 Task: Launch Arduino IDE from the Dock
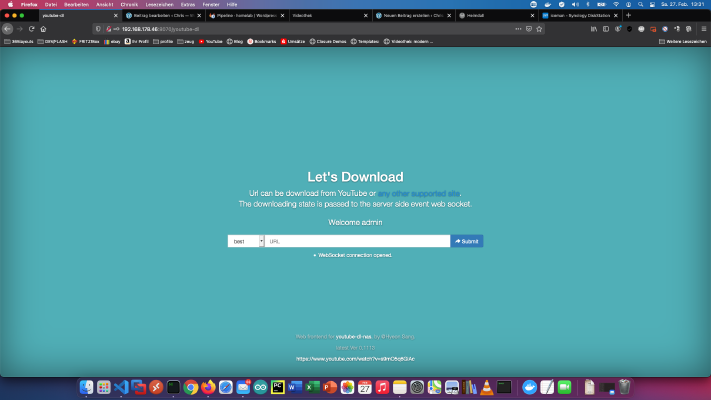(260, 387)
